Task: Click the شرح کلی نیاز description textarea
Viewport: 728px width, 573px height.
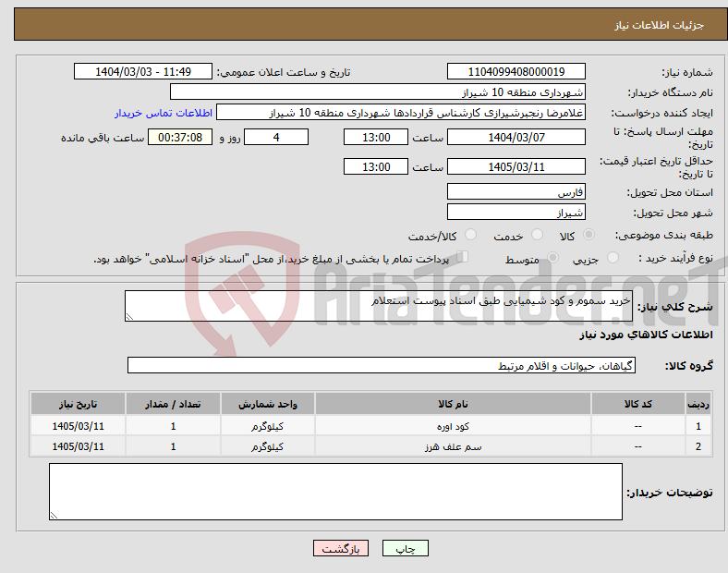Action: coord(379,306)
